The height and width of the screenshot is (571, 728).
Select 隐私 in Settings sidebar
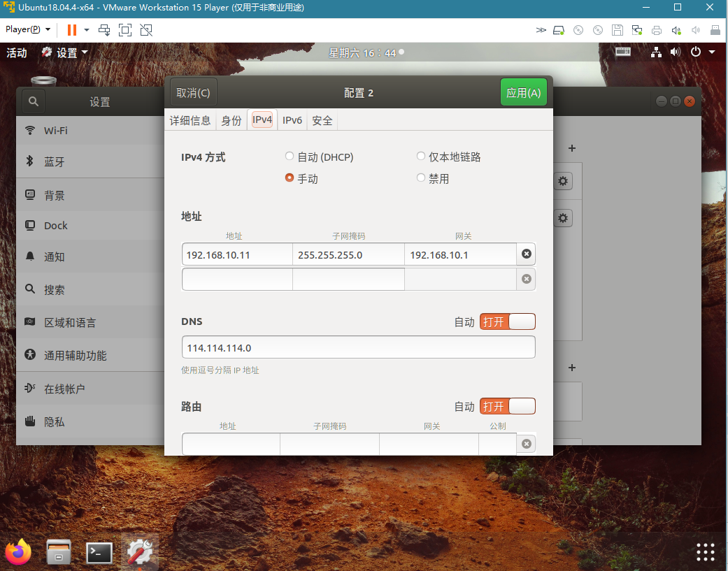tap(90, 421)
